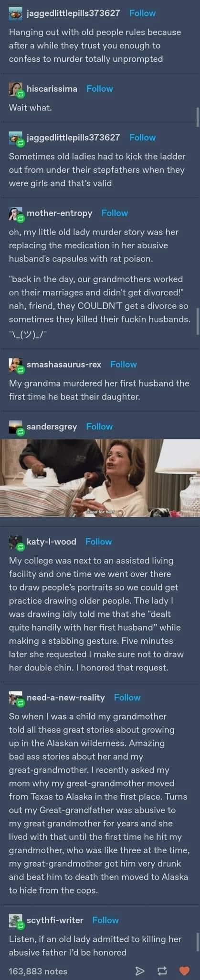This screenshot has width=200, height=980.
Task: Open the sandersgrey username link
Action: pyautogui.click(x=52, y=426)
